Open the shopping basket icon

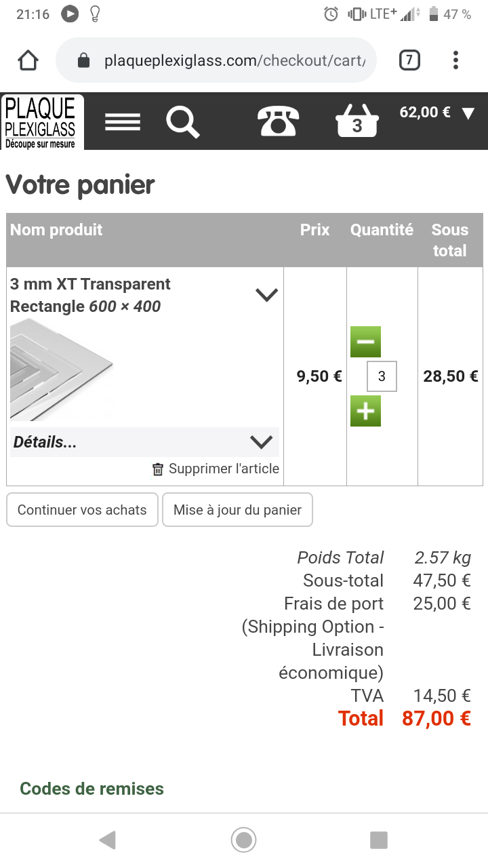click(x=357, y=122)
